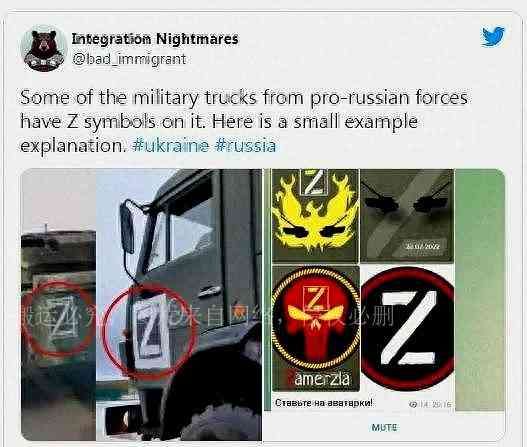The width and height of the screenshot is (527, 447).
Task: Click the small Z above phoenix badge
Action: pyautogui.click(x=314, y=182)
